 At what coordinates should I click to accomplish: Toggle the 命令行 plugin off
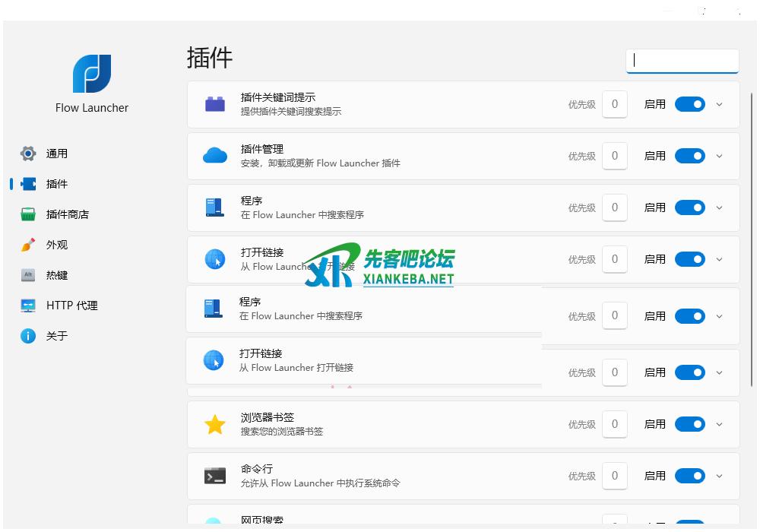pos(689,476)
